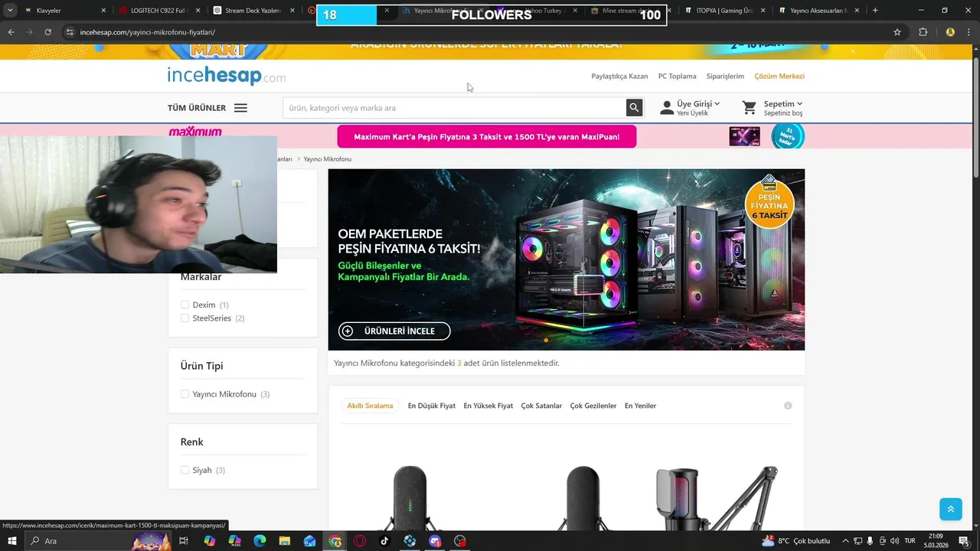980x551 pixels.
Task: Switch to Stream Deck Yazılımı tab
Action: coord(253,11)
